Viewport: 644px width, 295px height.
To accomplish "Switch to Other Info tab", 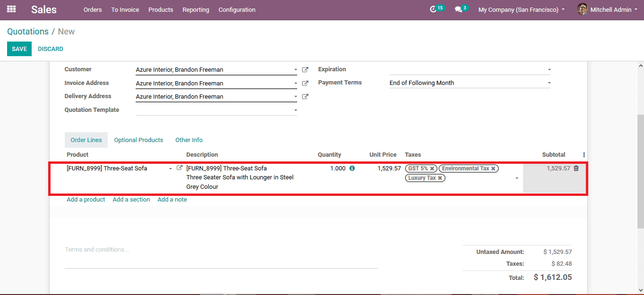I will (x=189, y=140).
